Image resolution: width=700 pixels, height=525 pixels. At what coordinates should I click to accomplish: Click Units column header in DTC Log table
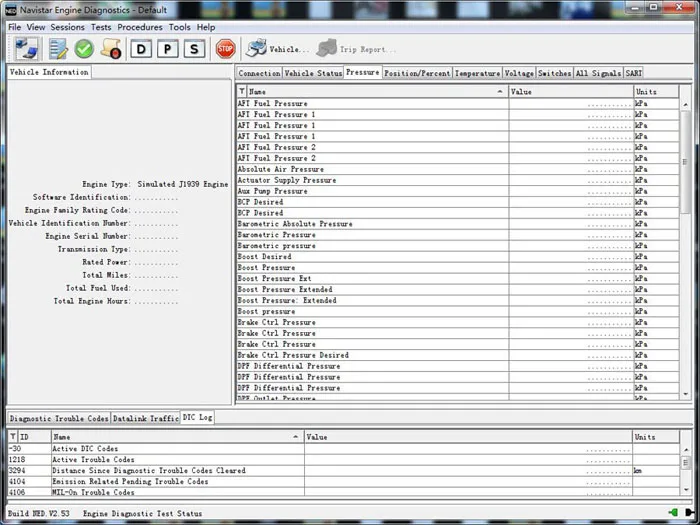656,437
